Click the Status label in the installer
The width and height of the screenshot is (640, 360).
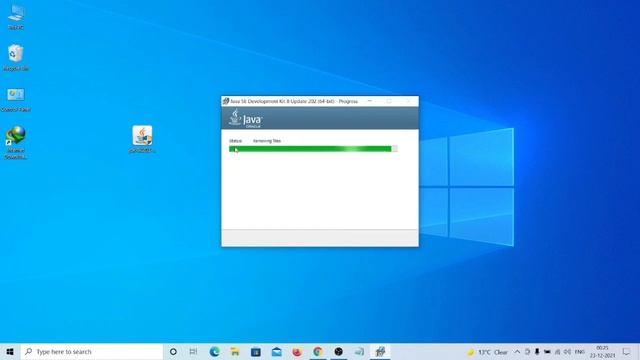pos(236,141)
